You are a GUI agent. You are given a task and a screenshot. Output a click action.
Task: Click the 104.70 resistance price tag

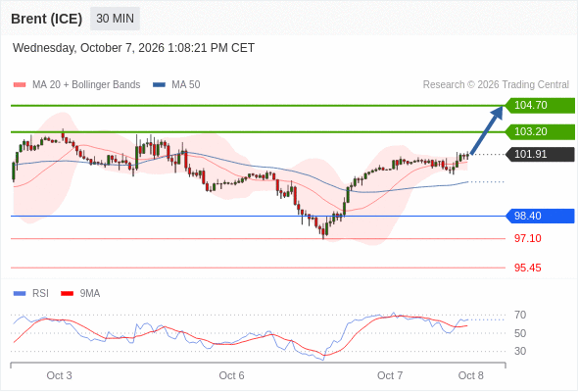point(540,106)
